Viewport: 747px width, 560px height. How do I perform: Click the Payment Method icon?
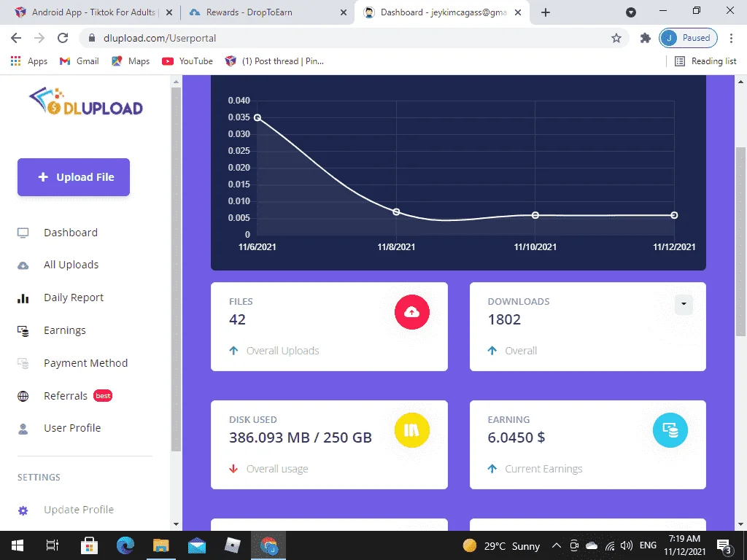coord(23,363)
